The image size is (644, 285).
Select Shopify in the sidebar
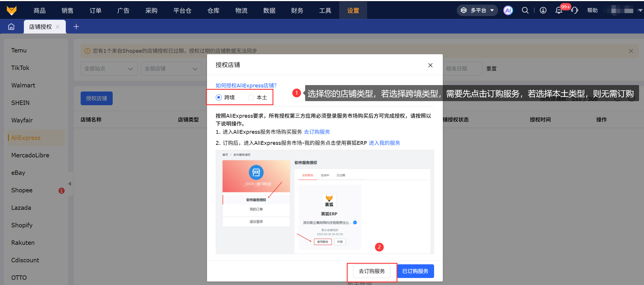(x=22, y=225)
